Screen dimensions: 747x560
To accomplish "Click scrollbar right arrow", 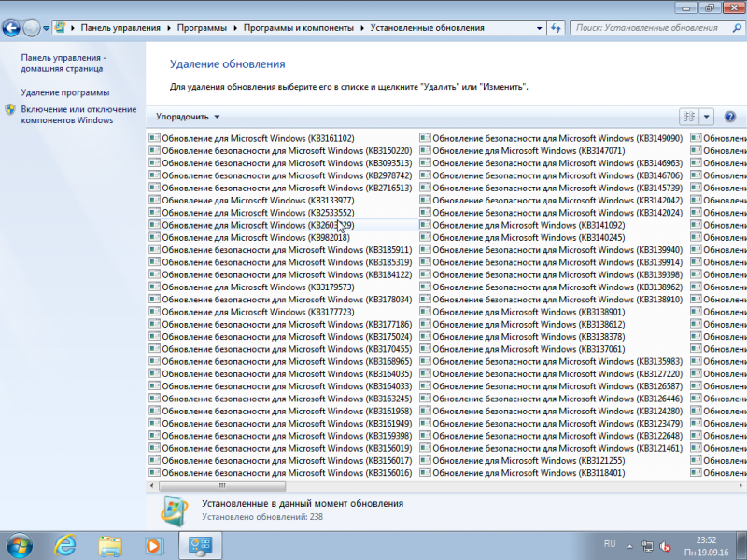I will click(740, 485).
